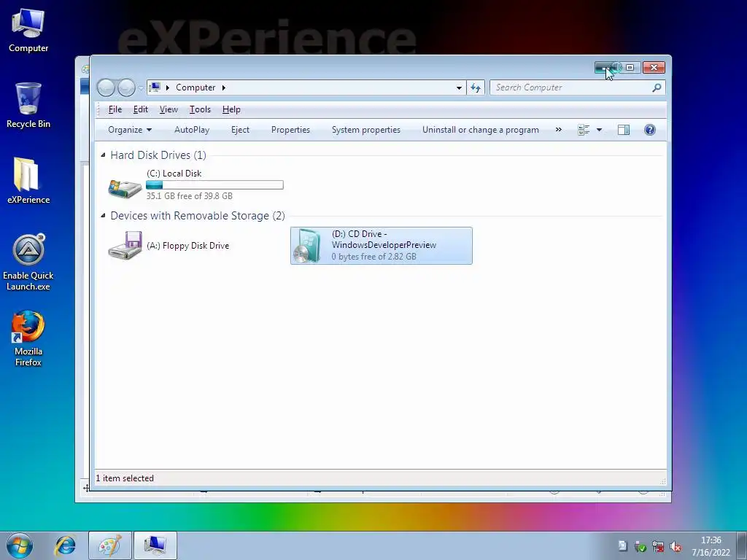Maximize the Computer explorer window
The width and height of the screenshot is (747, 560).
[630, 68]
